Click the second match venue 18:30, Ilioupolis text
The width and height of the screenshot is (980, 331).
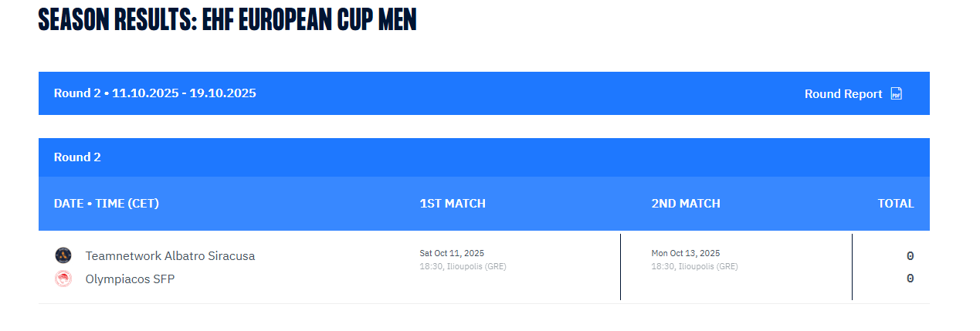(x=694, y=267)
